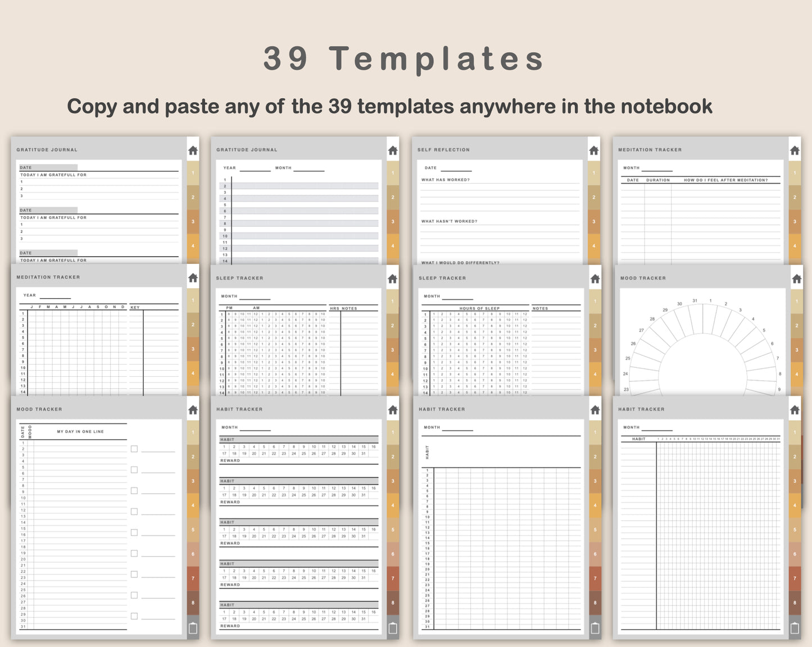Click MONTH line in Year/Month Gratitude Journal

309,170
